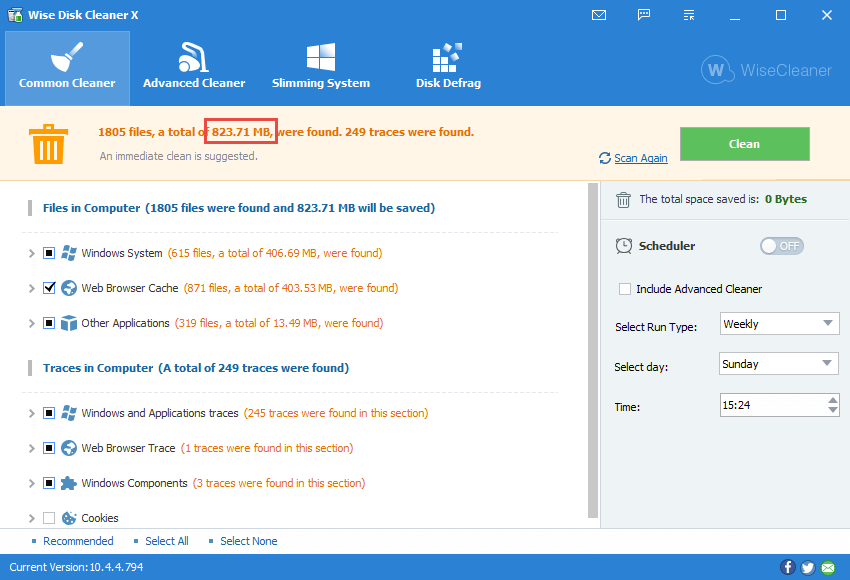Click the Common Cleaner broom icon
The height and width of the screenshot is (580, 850).
point(67,57)
